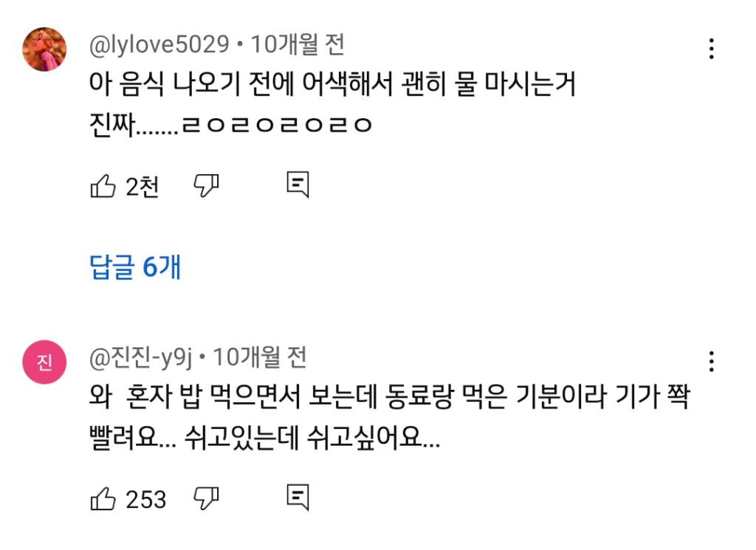
Task: Open more options for @진진-y9j's comment
Action: tap(711, 360)
